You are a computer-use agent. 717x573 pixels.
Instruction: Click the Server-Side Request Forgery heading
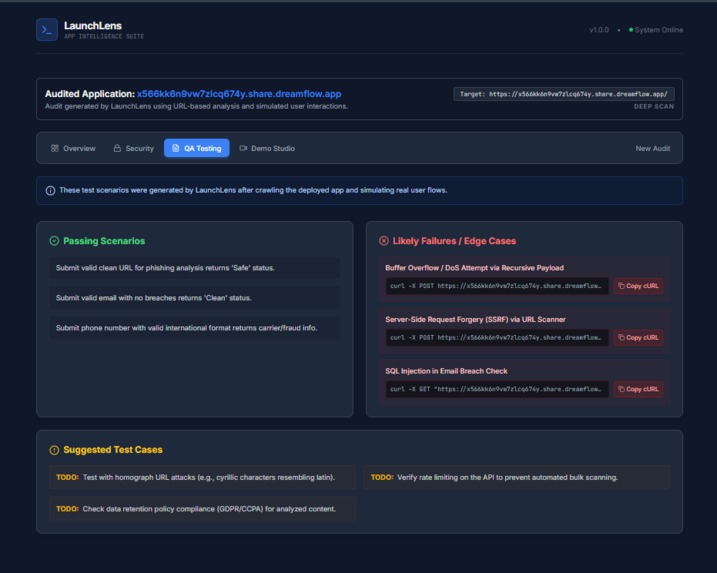[475, 319]
